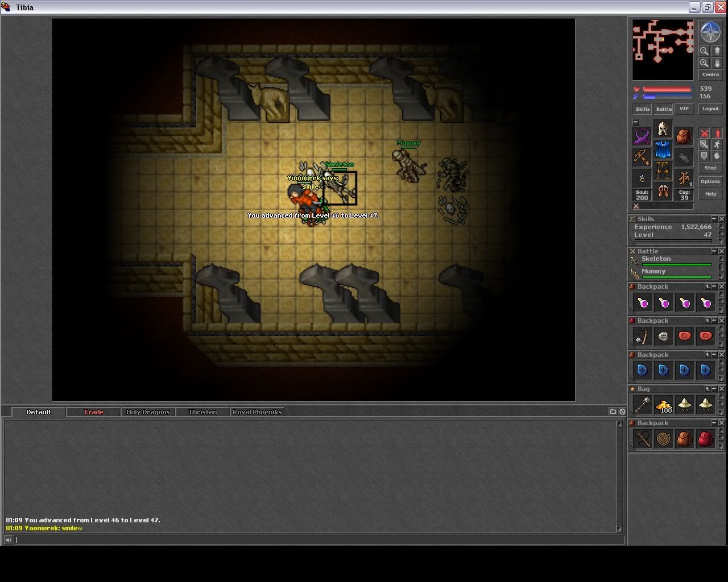Enable offensive fighting with crossed red swords
The height and width of the screenshot is (582, 728).
click(x=705, y=134)
